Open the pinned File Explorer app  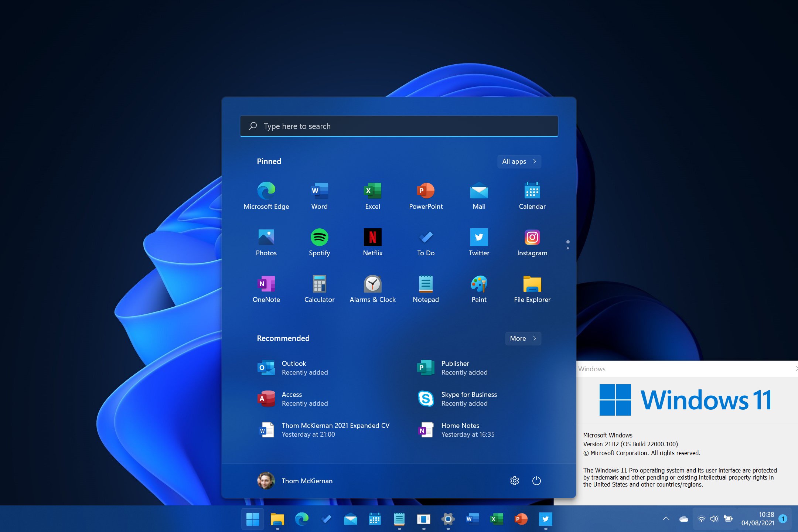[x=532, y=289]
